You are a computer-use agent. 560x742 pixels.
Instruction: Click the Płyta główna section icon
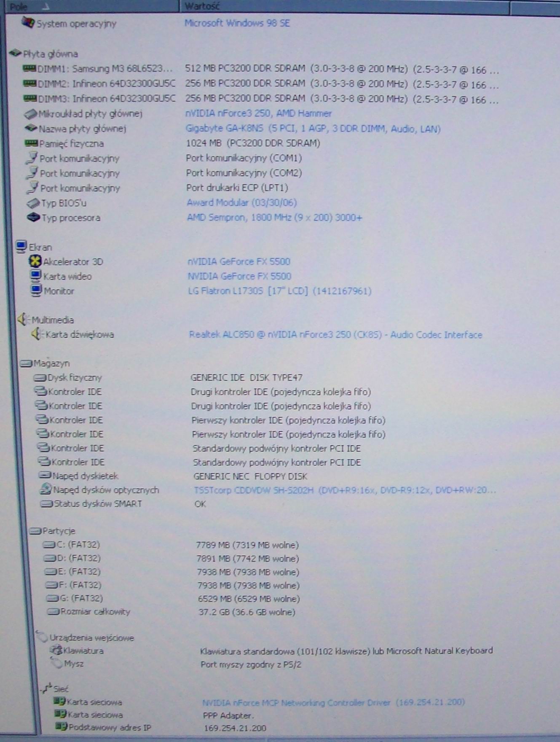tap(15, 53)
